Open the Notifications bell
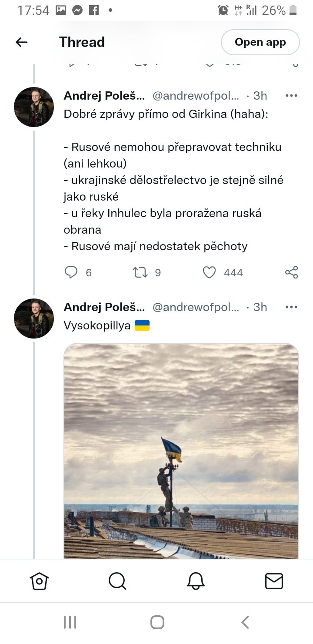The width and height of the screenshot is (313, 644). point(196,581)
